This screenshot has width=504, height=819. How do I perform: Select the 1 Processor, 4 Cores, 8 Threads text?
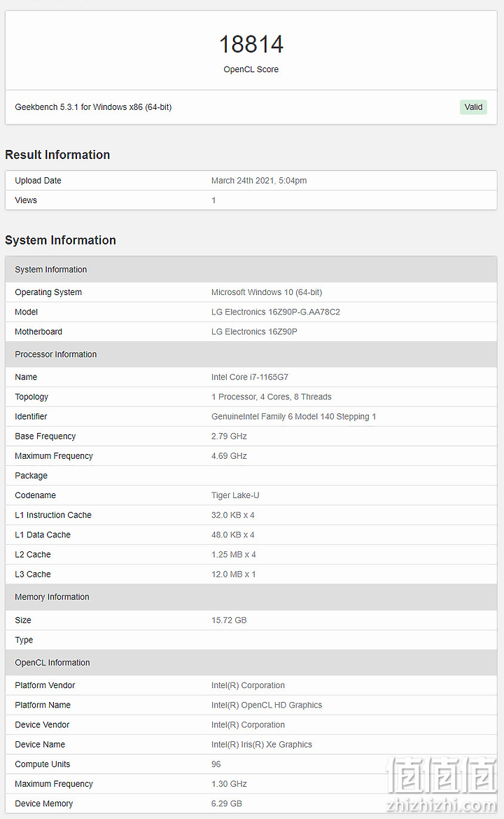click(272, 397)
